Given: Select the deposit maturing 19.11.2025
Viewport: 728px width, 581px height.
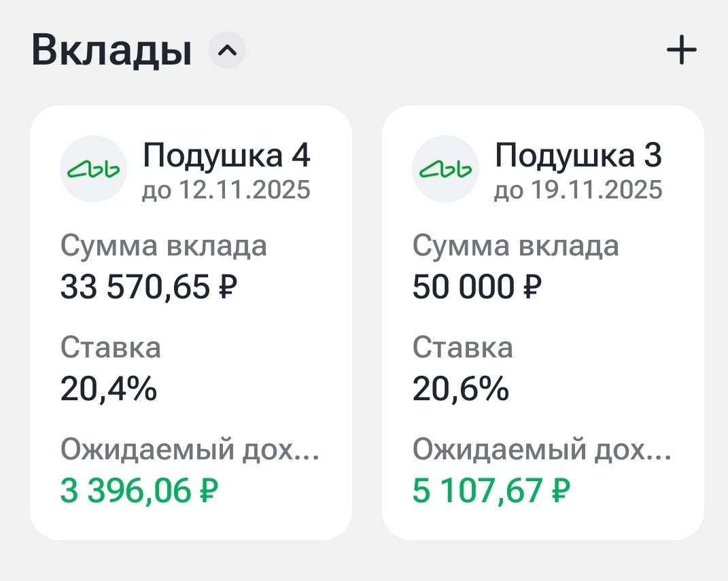Looking at the screenshot, I should tap(578, 191).
